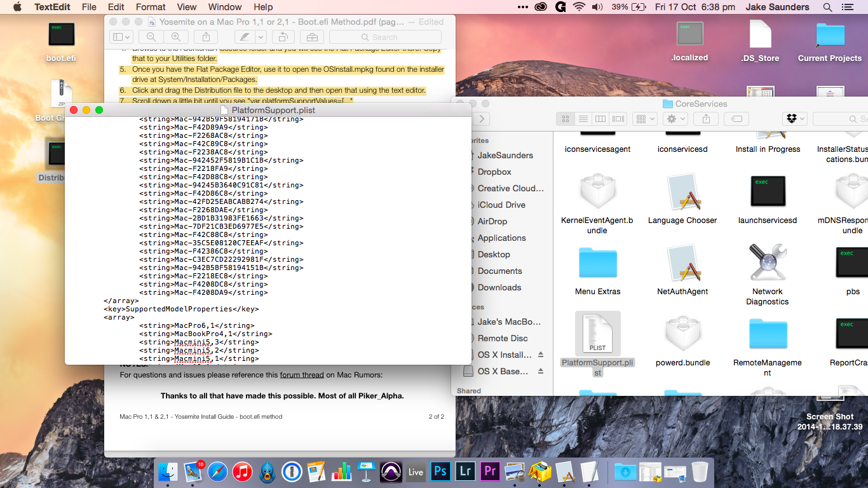
Task: Open Dropbox dropdown in Finder toolbar
Action: tap(794, 119)
